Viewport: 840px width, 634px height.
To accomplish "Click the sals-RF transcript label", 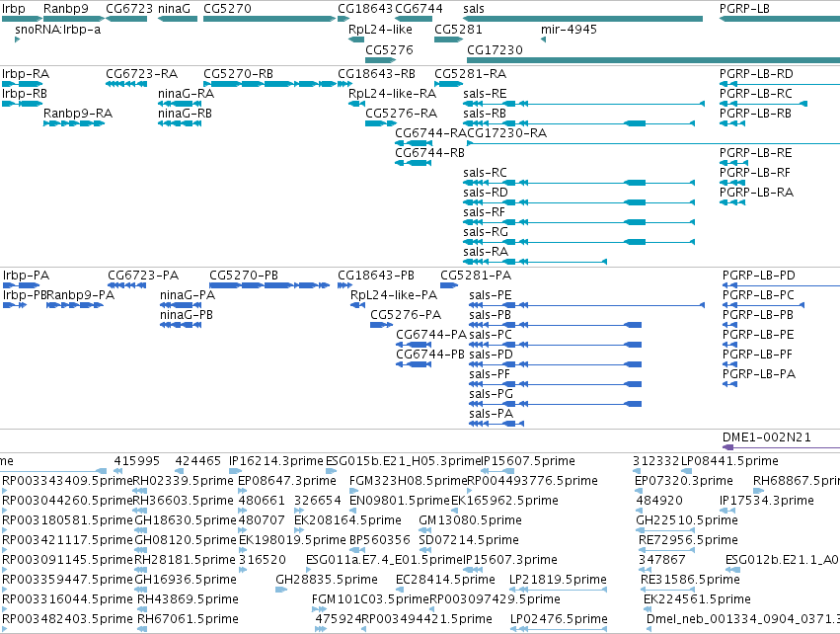I will tap(485, 212).
